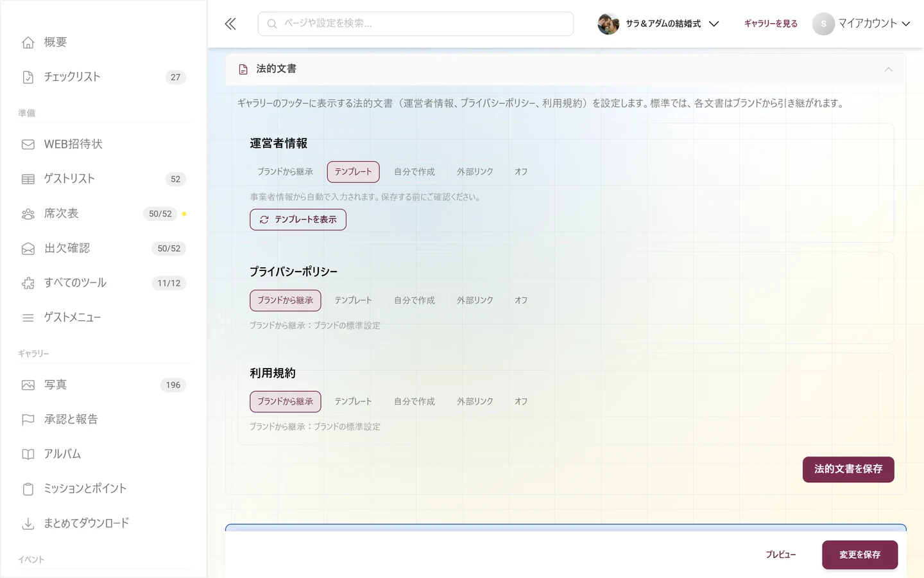The image size is (924, 578).
Task: Open 出欠確認 in sidebar
Action: coord(103,249)
